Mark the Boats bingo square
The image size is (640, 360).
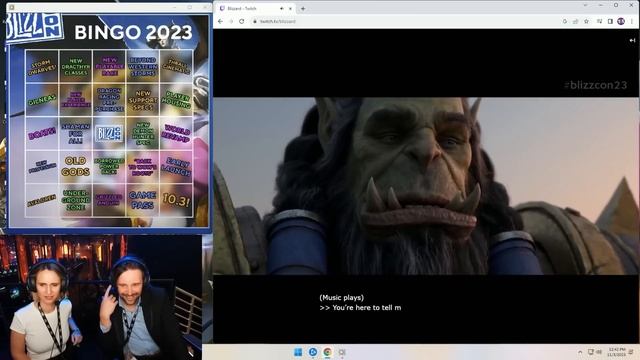pos(42,133)
